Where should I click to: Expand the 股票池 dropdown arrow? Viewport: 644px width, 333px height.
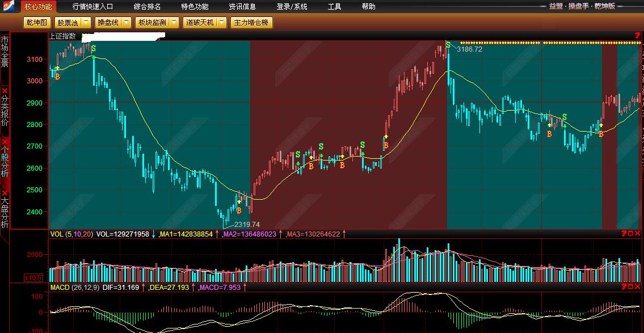(x=85, y=23)
